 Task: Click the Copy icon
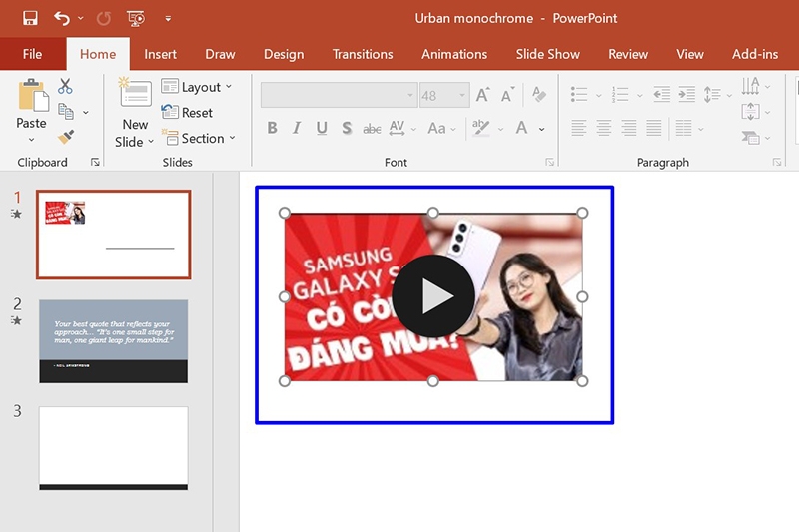[x=66, y=111]
